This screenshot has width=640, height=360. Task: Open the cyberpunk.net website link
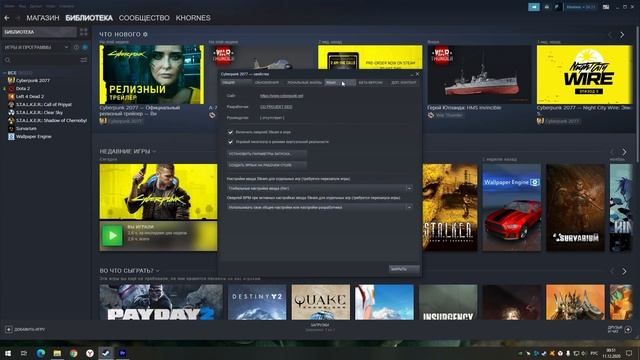[x=282, y=96]
